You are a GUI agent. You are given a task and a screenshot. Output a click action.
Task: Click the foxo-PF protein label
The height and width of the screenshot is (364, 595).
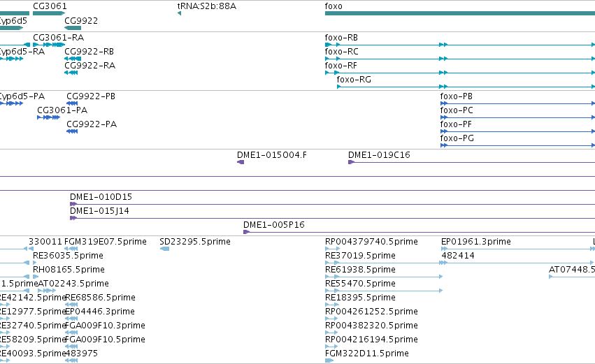tap(456, 124)
